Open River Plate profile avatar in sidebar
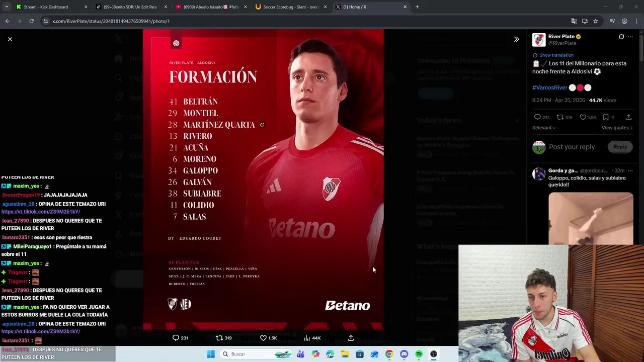 click(539, 40)
